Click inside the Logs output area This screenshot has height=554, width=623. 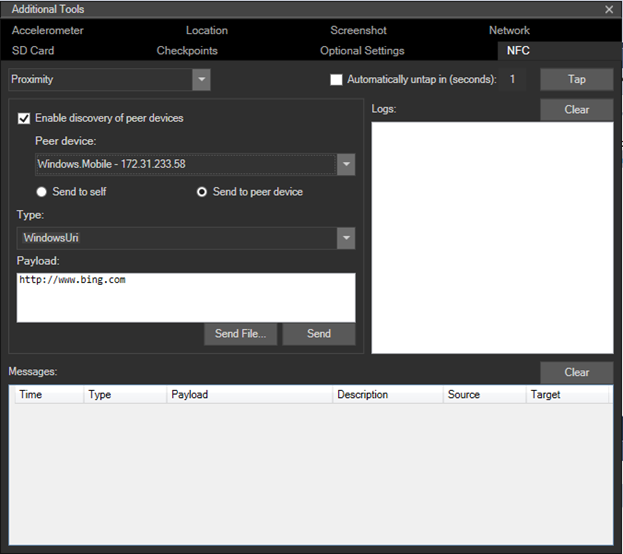[x=492, y=238]
